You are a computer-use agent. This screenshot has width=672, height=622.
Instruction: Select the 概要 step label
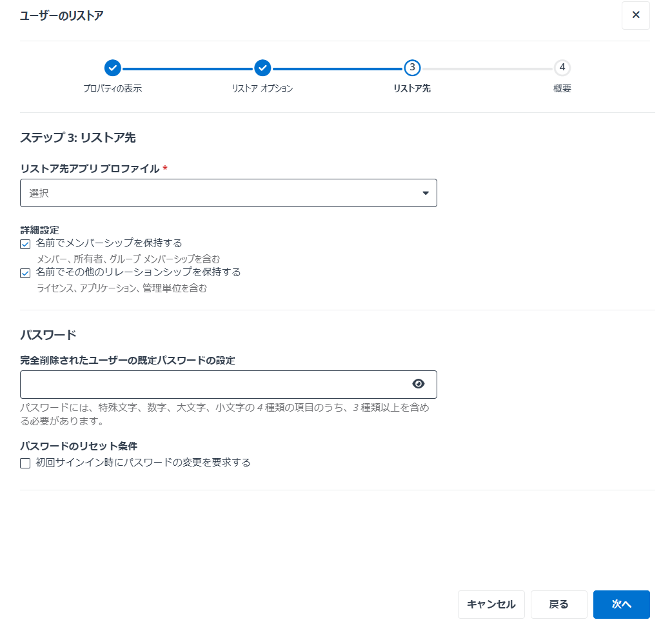562,88
